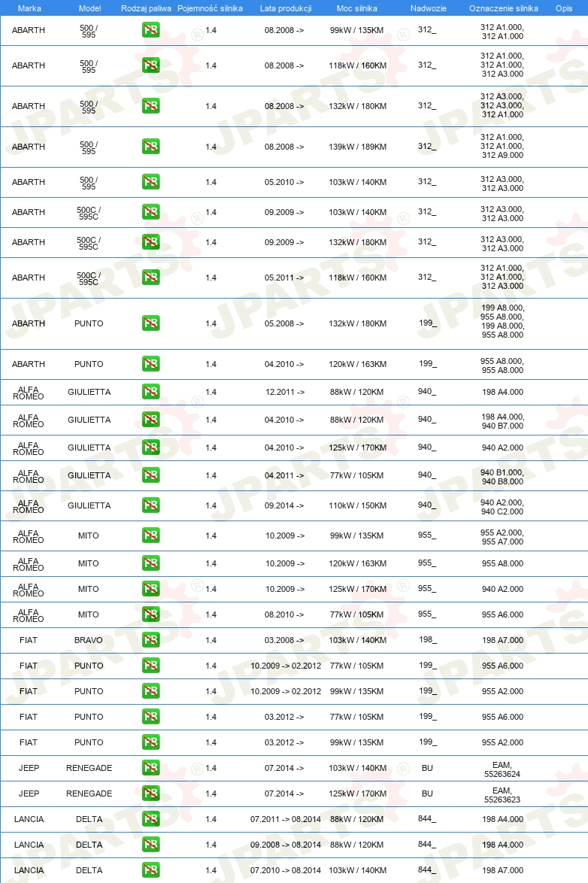
Task: Click fuel icon in Abarth 500/595 05.2010 row
Action: pyautogui.click(x=150, y=182)
